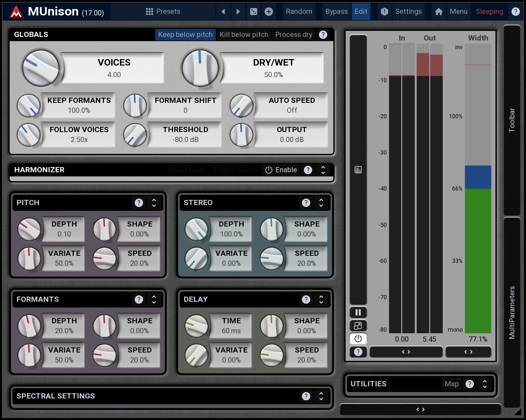Viewport: 526px width, 420px height.
Task: Open the Settings menu
Action: (x=408, y=12)
